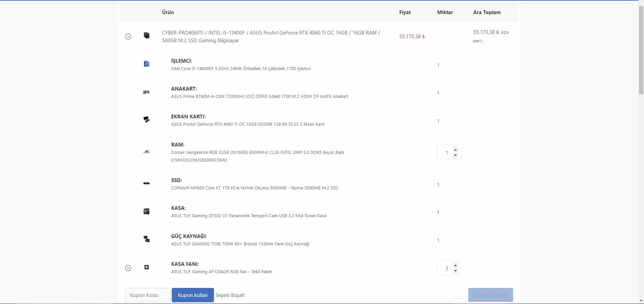Image resolution: width=644 pixels, height=304 pixels.
Task: Click the gaming computer product thumbnail
Action: [x=147, y=36]
